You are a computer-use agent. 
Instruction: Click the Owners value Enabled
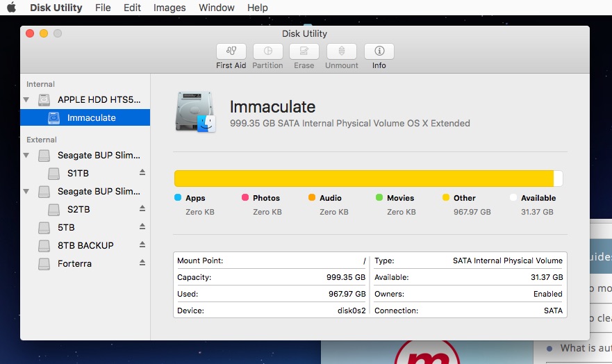[548, 294]
